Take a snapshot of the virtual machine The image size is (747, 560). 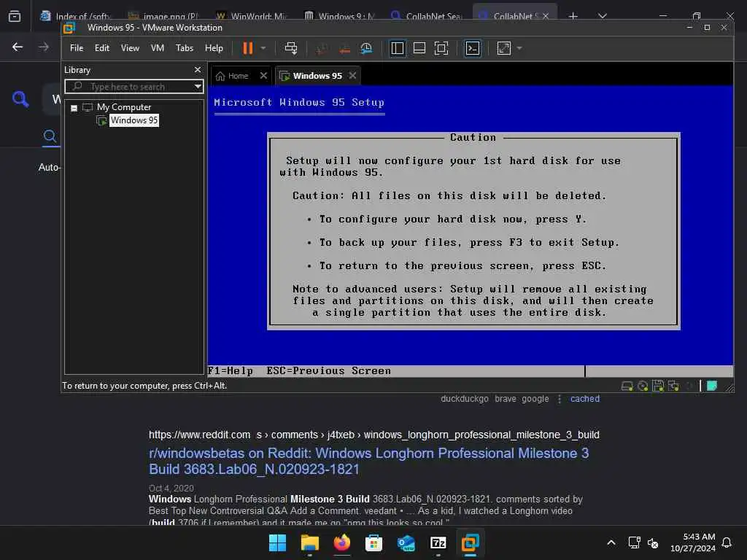[322, 48]
